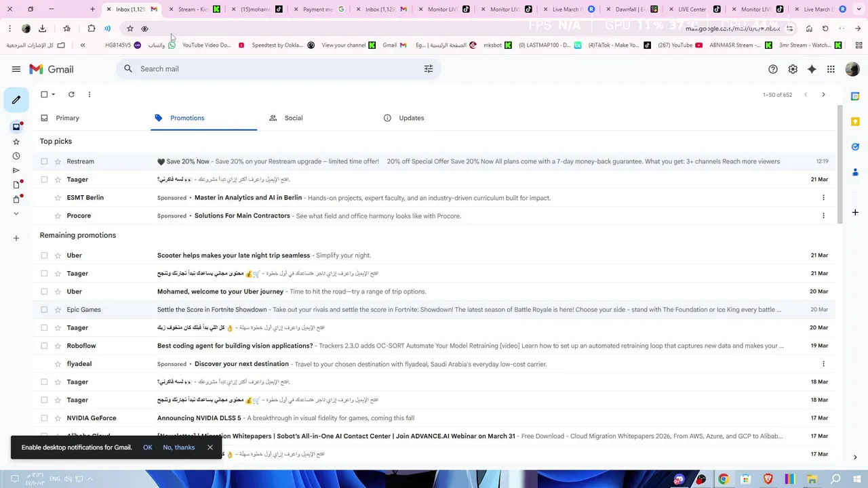Image resolution: width=868 pixels, height=488 pixels.
Task: Show hidden system tray icons
Action: [90, 479]
